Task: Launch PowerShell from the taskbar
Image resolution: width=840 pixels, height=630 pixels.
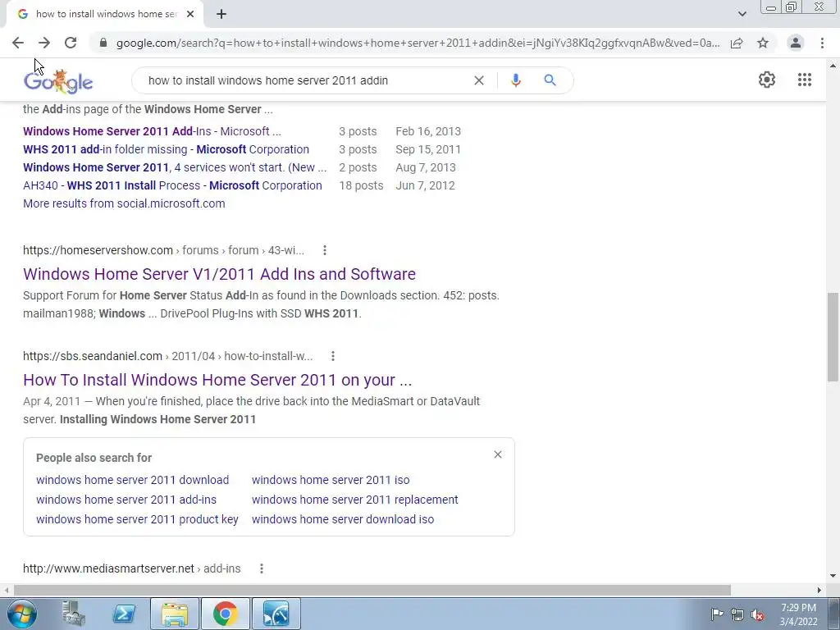Action: (124, 614)
